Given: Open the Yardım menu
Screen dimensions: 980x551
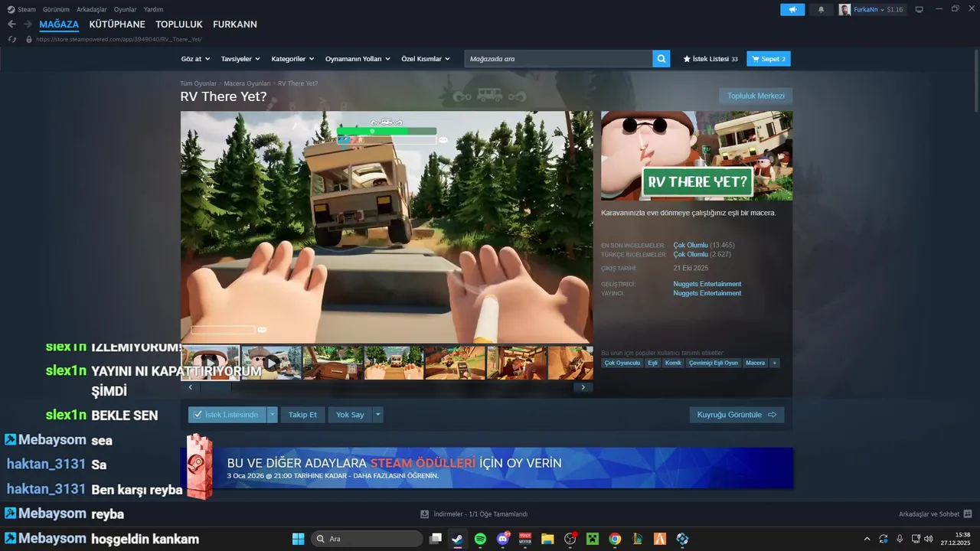Looking at the screenshot, I should point(153,9).
